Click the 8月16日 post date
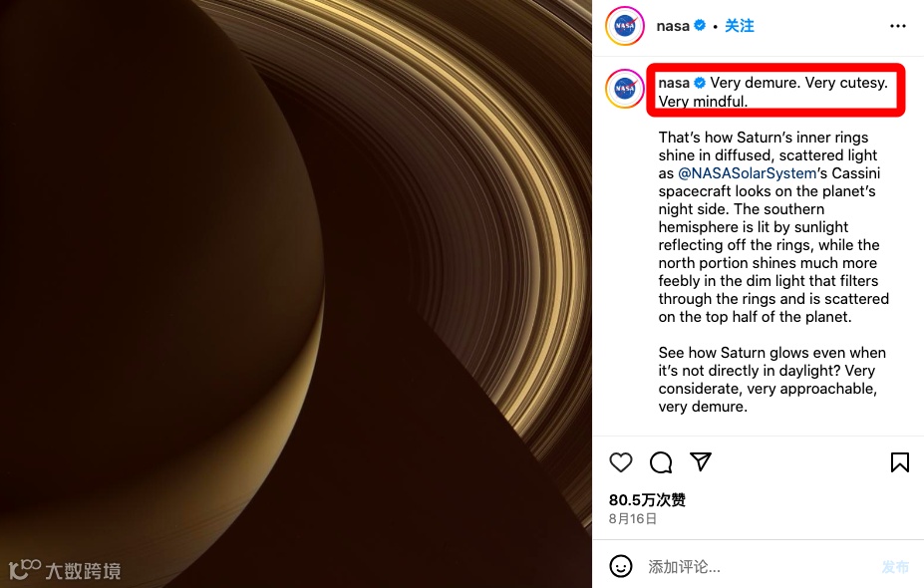Image resolution: width=924 pixels, height=588 pixels. (632, 519)
